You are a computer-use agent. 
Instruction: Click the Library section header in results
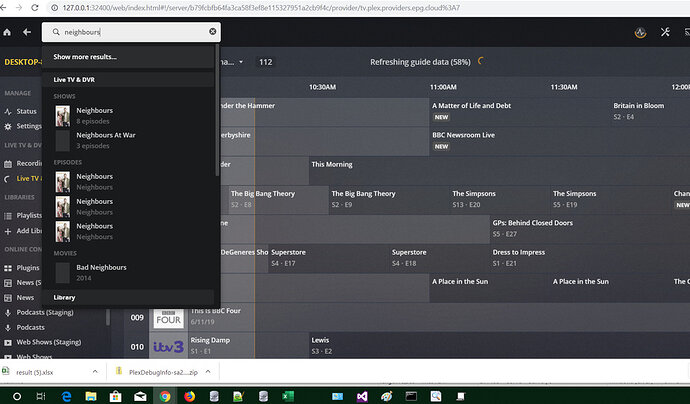[x=128, y=297]
